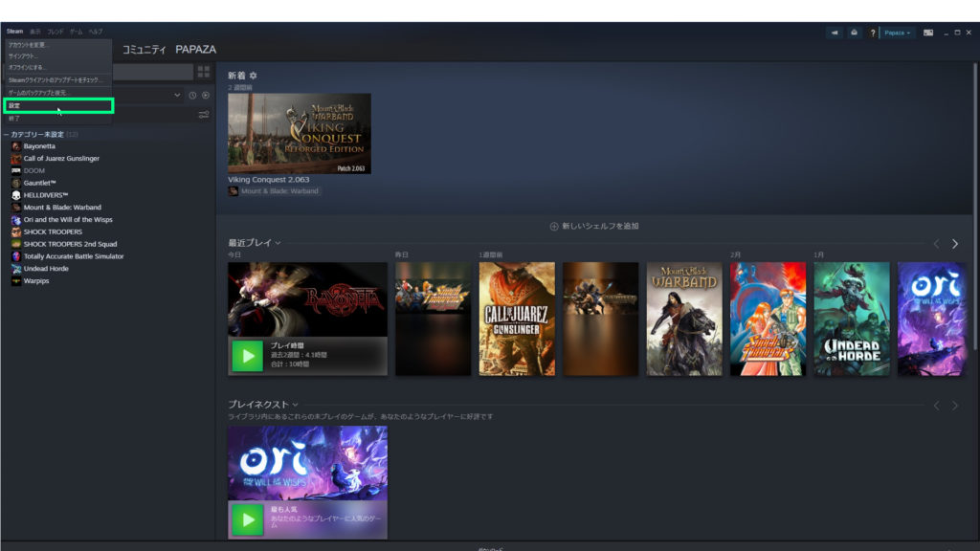Select HELLDIVERS in the game list
The width and height of the screenshot is (980, 551).
(46, 195)
